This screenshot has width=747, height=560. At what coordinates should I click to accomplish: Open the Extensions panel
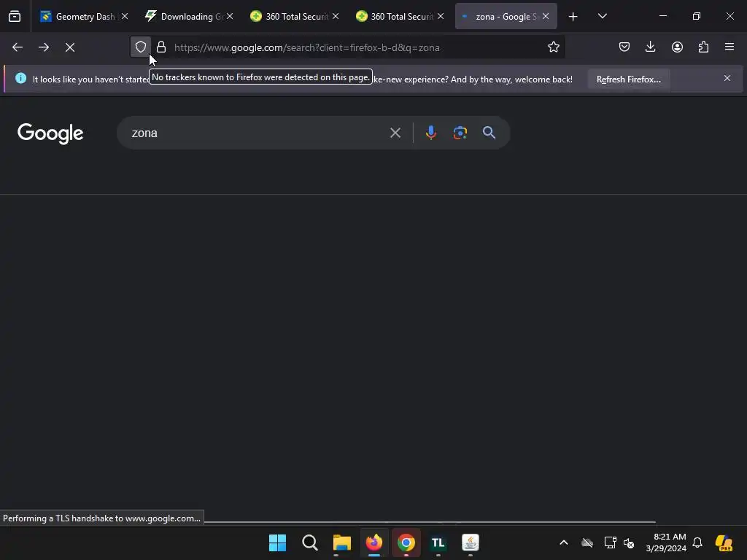point(703,47)
